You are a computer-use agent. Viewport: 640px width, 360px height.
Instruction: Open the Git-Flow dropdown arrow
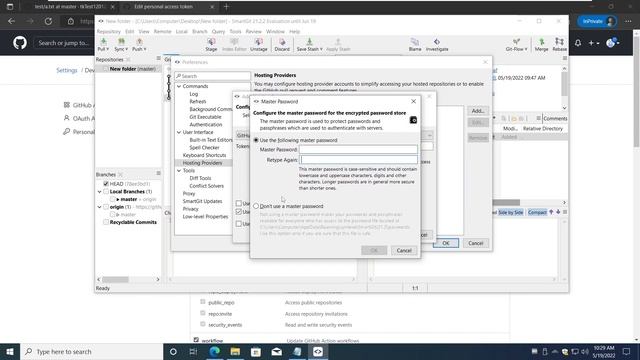pos(526,49)
